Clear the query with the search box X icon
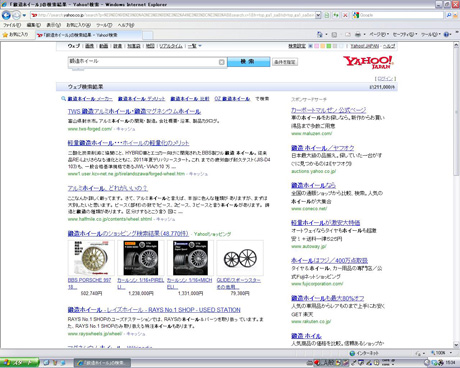Image resolution: width=460 pixels, height=368 pixels. pyautogui.click(x=222, y=62)
